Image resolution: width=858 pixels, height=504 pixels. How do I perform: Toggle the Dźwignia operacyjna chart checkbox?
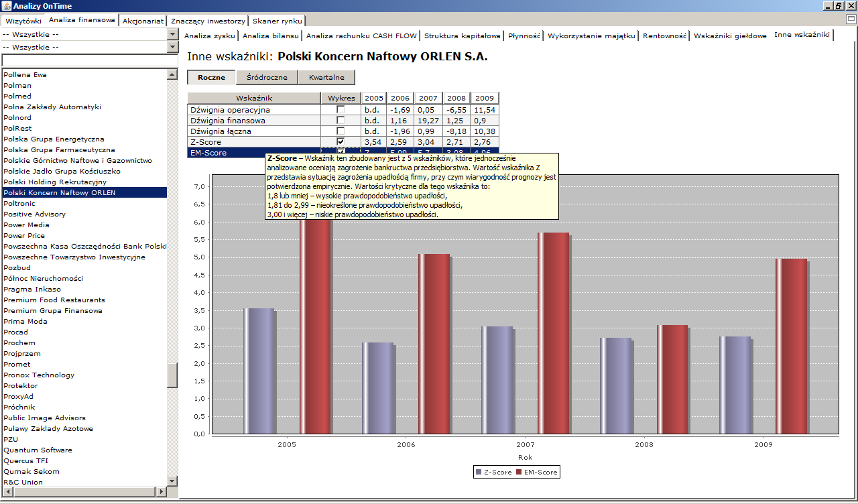pyautogui.click(x=341, y=110)
